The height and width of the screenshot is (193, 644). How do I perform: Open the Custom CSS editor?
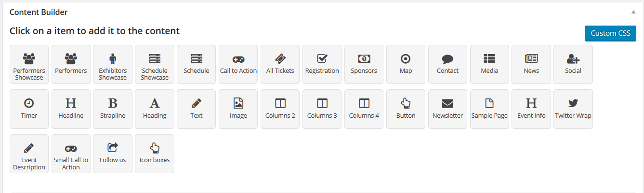[x=610, y=33]
